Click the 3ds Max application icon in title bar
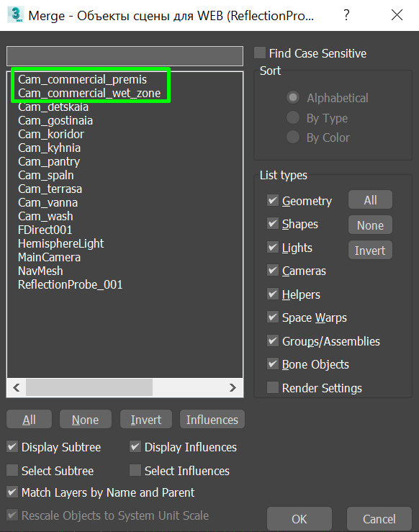 click(x=15, y=15)
